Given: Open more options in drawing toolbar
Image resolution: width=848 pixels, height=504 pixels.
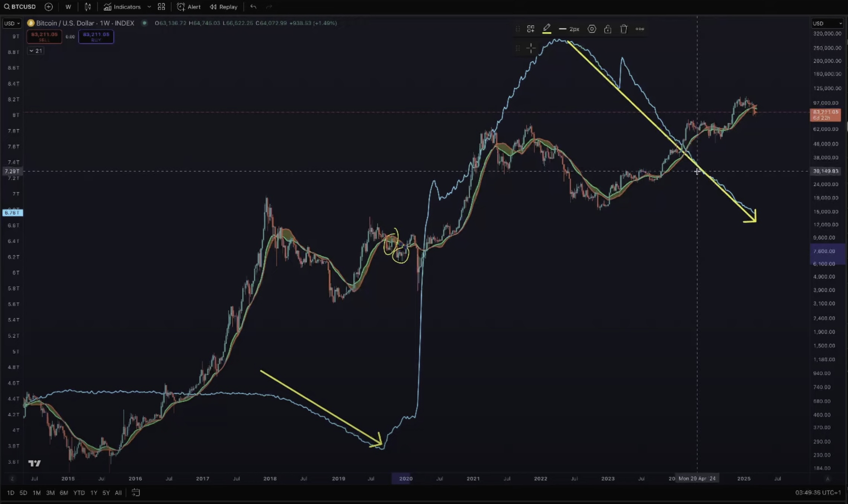Looking at the screenshot, I should click(x=640, y=29).
